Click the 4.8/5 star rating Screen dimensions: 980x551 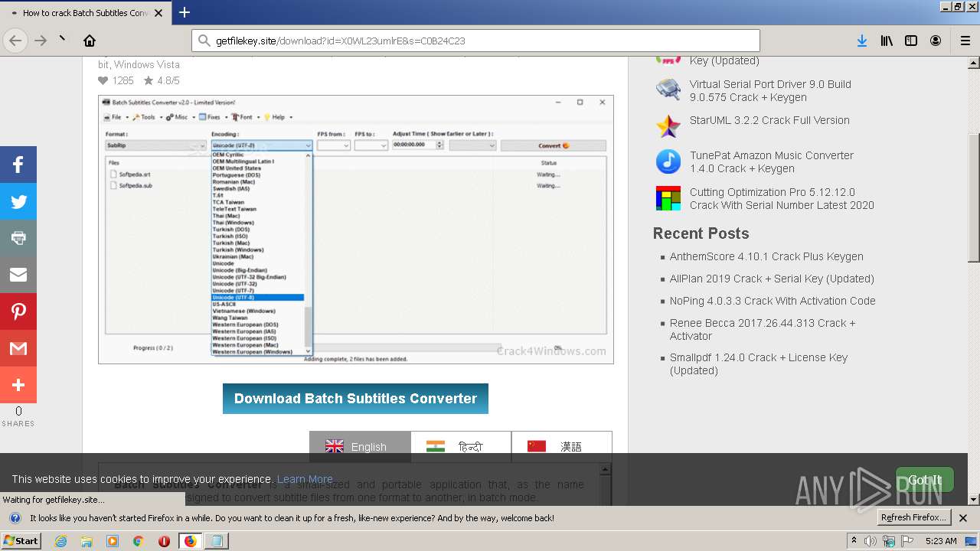tap(162, 80)
